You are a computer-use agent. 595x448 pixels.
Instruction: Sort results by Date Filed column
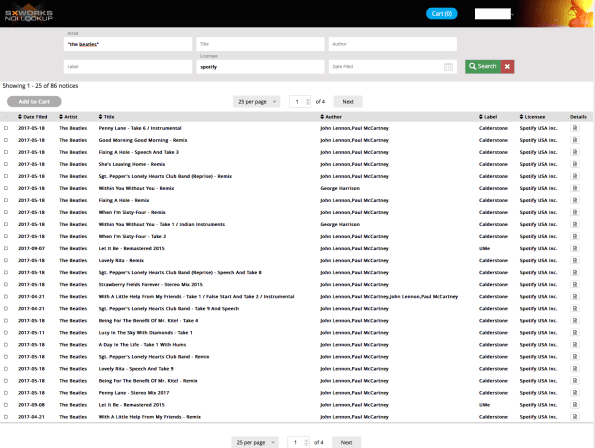tap(33, 117)
